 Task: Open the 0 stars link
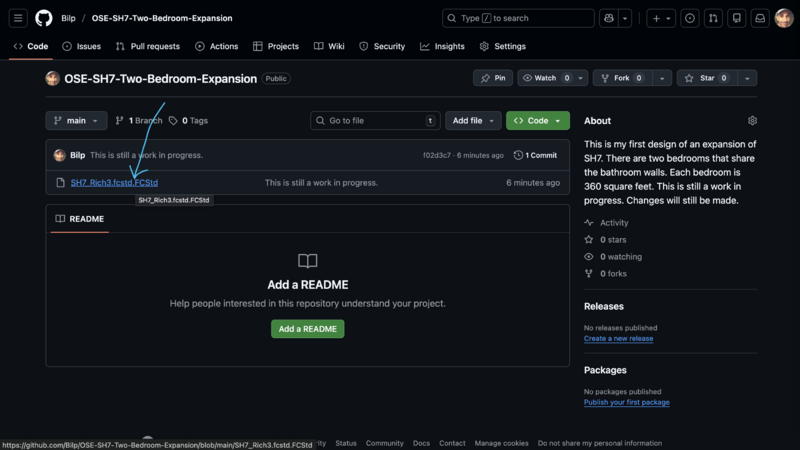tap(606, 240)
